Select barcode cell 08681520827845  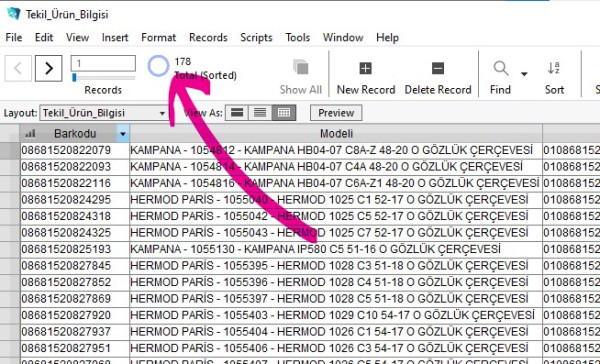click(75, 265)
